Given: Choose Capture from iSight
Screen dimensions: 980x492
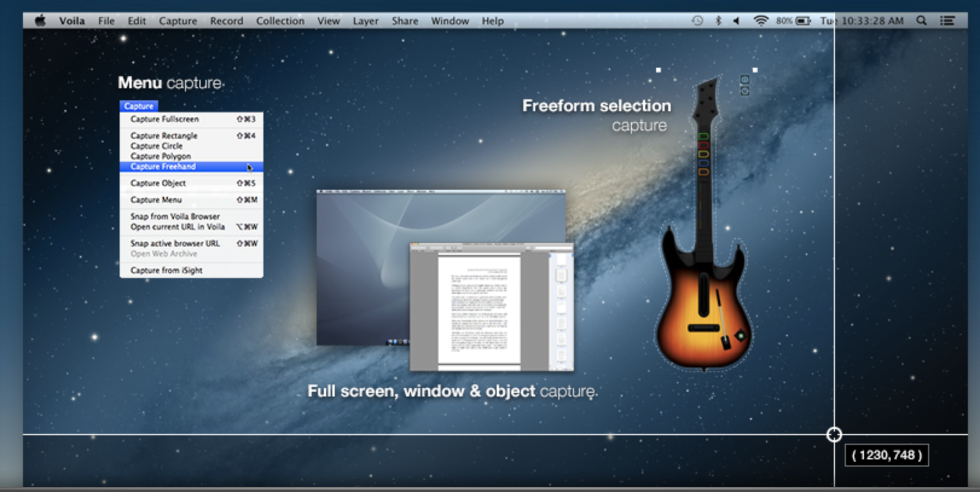Looking at the screenshot, I should [x=192, y=270].
